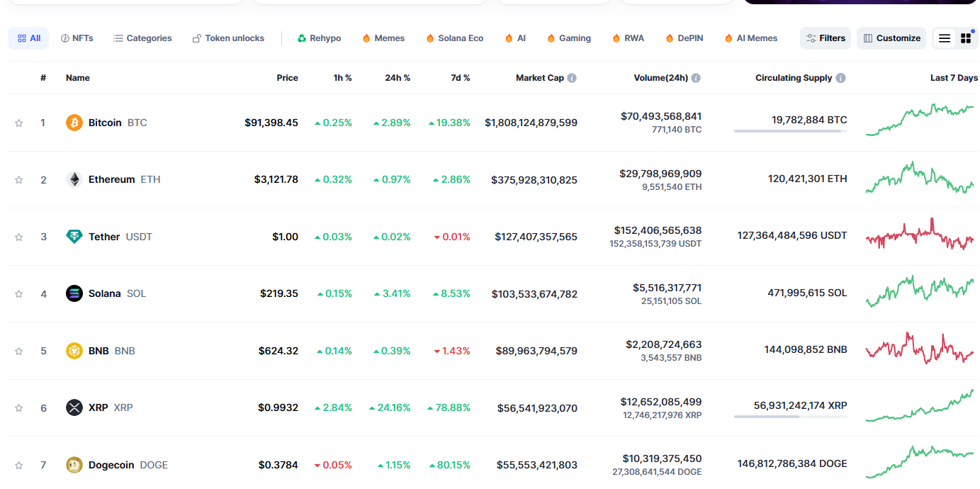
Task: Click Bitcoin circulating supply progress bar
Action: [x=790, y=131]
